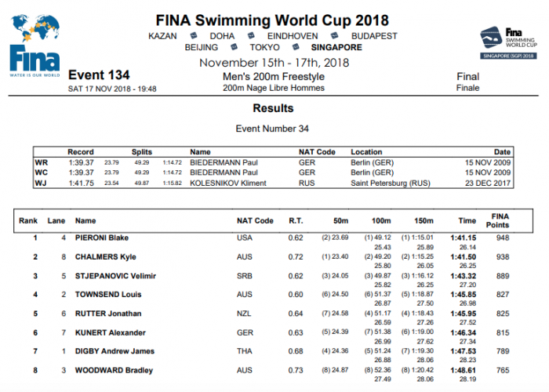The height and width of the screenshot is (392, 549).
Task: Click the FINA Points column header
Action: click(500, 220)
